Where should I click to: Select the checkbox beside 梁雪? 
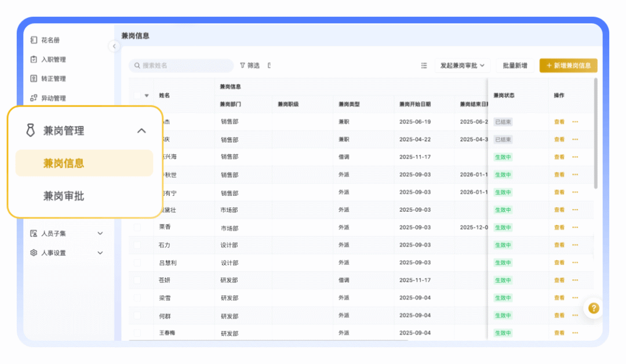coord(137,298)
